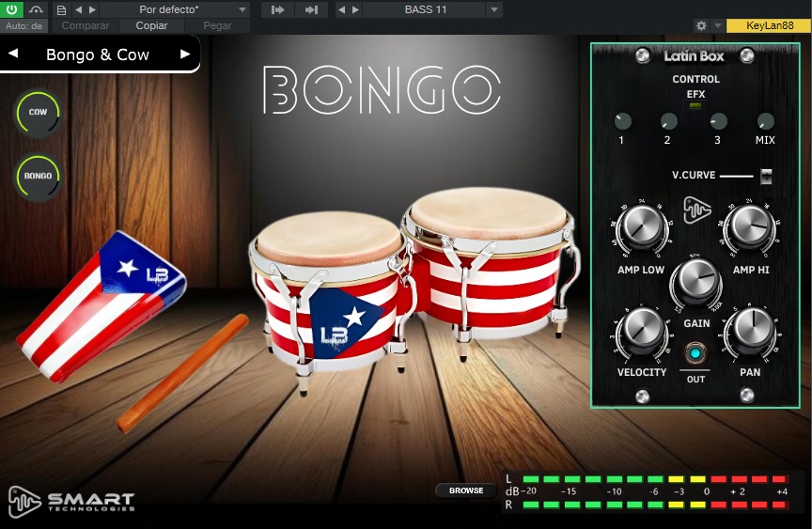Load next preset with right arrow near Por defecto
This screenshot has height=529, width=812.
pyautogui.click(x=92, y=9)
